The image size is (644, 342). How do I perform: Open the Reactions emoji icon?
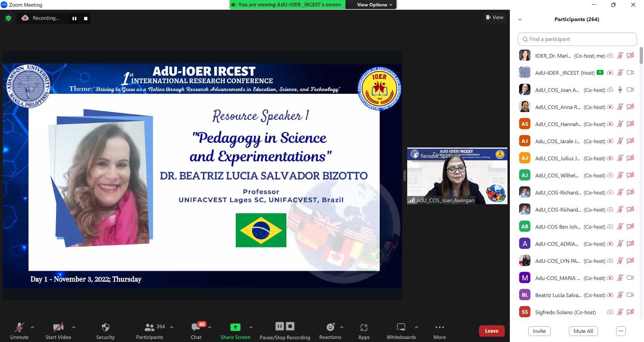point(330,327)
